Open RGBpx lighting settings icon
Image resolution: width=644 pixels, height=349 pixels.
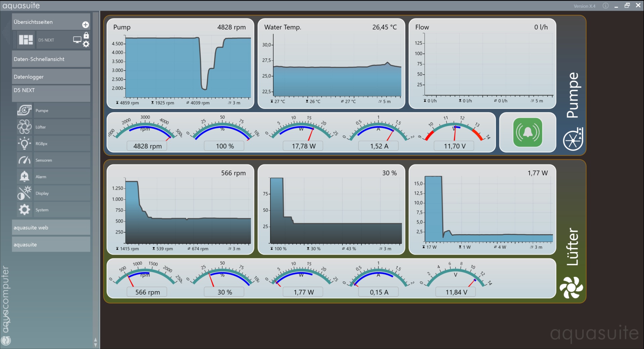point(24,144)
